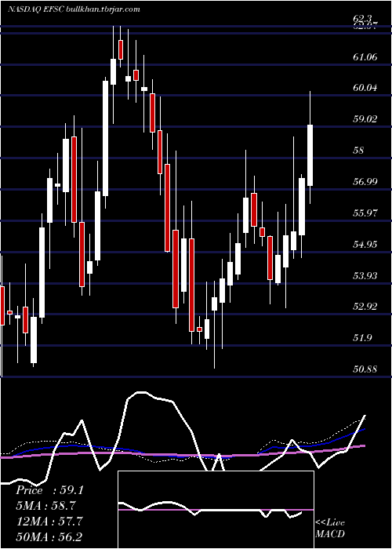The image size is (392, 549).
Task: Click the 55.97 price axis label
Action: pyautogui.click(x=365, y=213)
